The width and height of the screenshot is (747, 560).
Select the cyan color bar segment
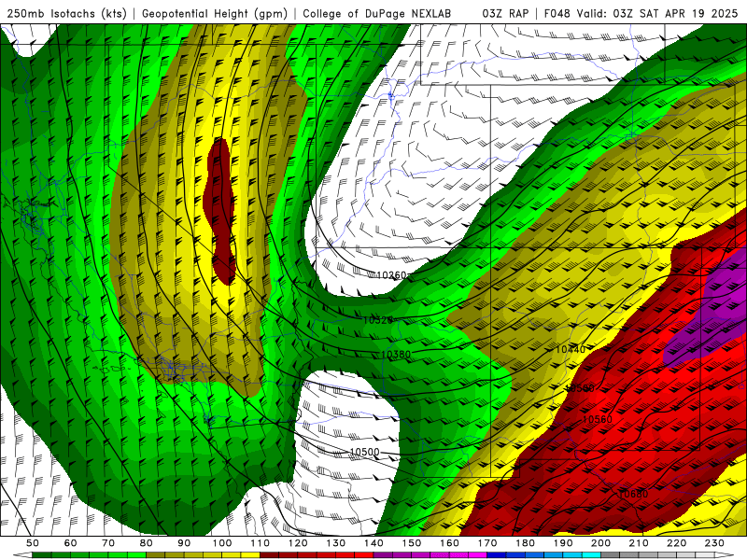[x=592, y=555]
